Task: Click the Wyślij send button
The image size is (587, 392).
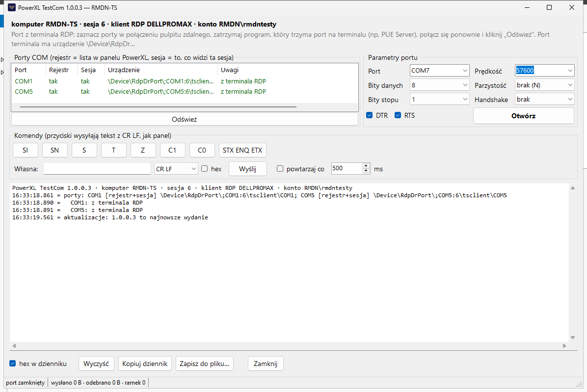Action: click(247, 169)
